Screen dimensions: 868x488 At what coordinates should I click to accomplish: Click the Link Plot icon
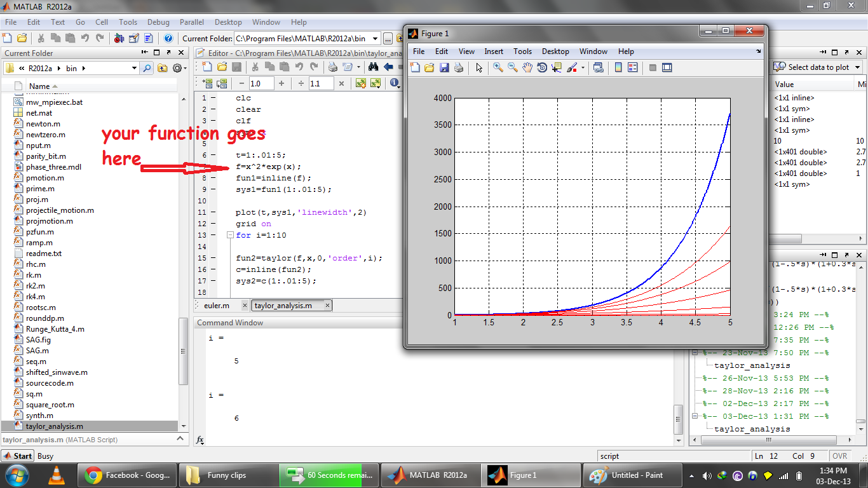coord(598,67)
